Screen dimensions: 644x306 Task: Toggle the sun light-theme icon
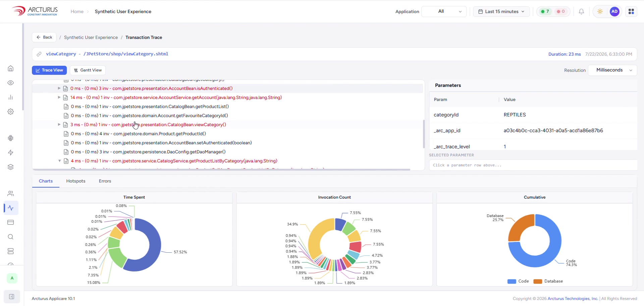(x=600, y=11)
